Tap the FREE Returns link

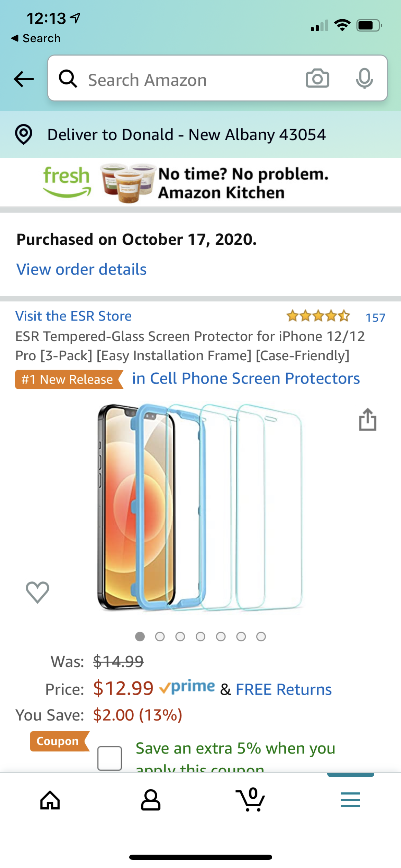(283, 689)
